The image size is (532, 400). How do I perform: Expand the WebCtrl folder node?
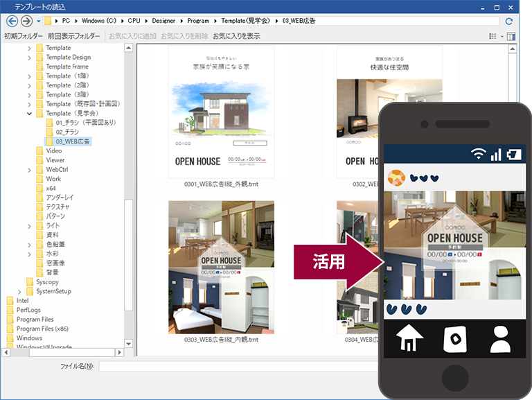(29, 170)
